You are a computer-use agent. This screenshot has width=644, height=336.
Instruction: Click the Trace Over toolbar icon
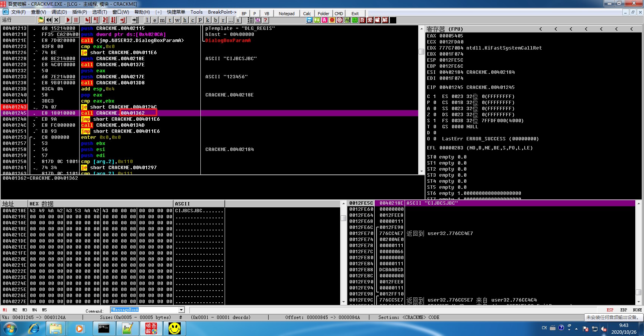(x=113, y=20)
